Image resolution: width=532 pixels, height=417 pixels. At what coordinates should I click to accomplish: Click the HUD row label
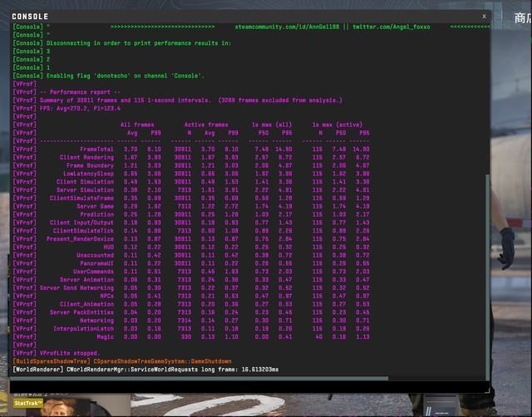(109, 247)
